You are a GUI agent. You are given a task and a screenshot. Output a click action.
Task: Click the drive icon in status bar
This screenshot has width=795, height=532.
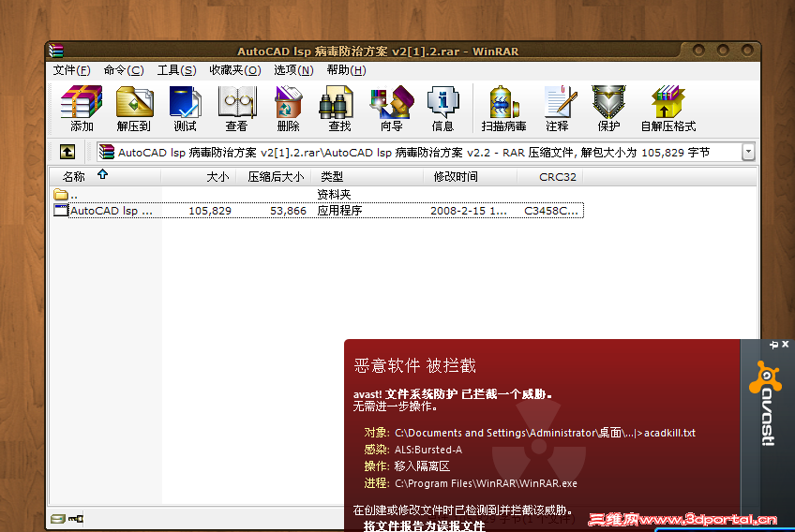point(58,518)
